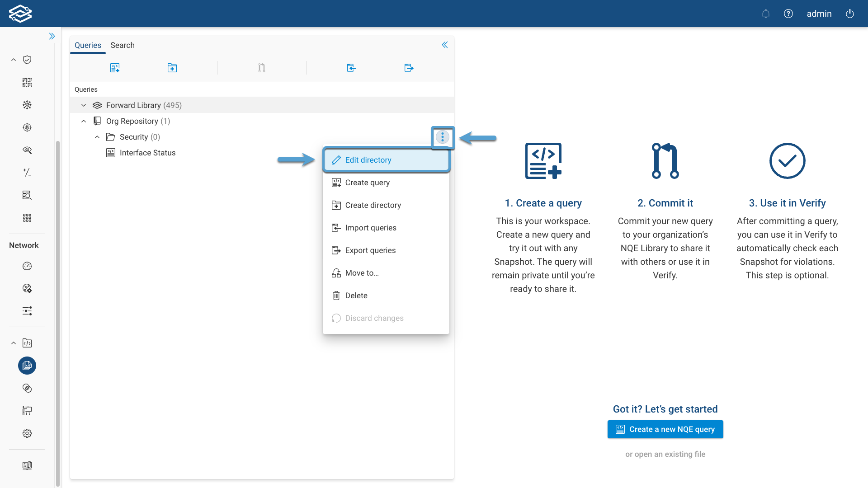868x488 pixels.
Task: Collapse the Security folder chevron
Action: 97,137
